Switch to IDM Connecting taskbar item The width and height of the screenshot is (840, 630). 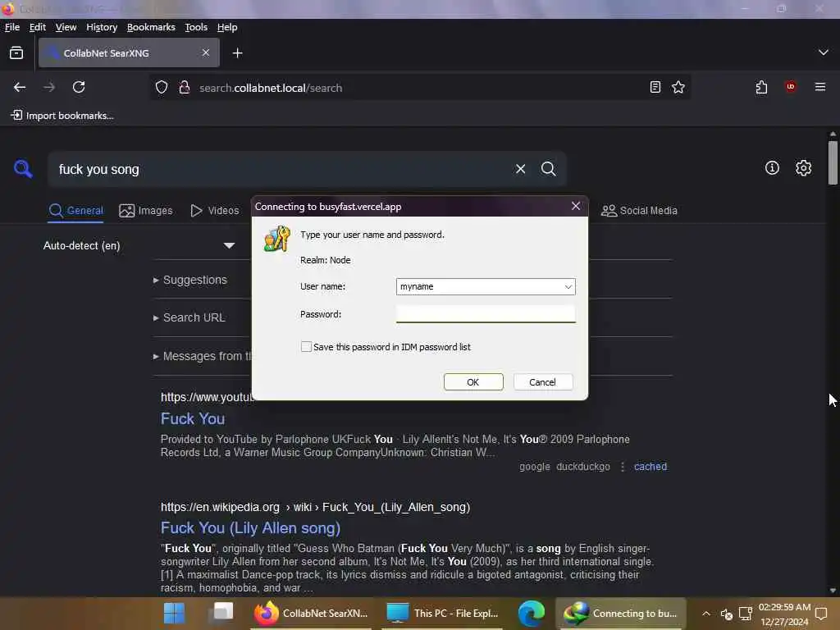(621, 614)
